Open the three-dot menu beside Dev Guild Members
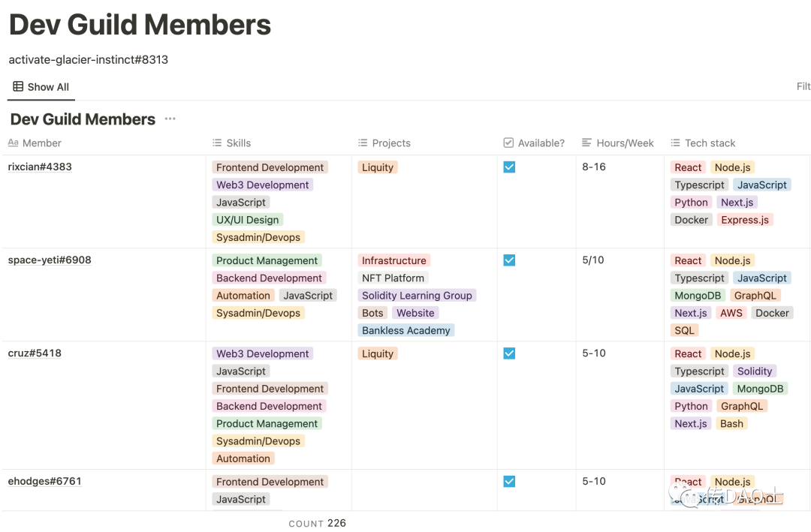Image resolution: width=811 pixels, height=532 pixels. (x=170, y=119)
